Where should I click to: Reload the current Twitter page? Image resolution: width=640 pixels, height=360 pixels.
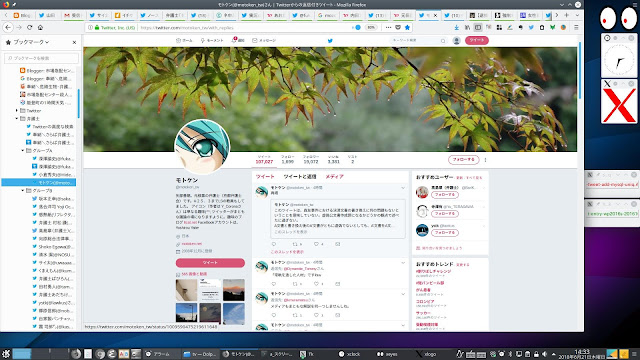click(29, 27)
